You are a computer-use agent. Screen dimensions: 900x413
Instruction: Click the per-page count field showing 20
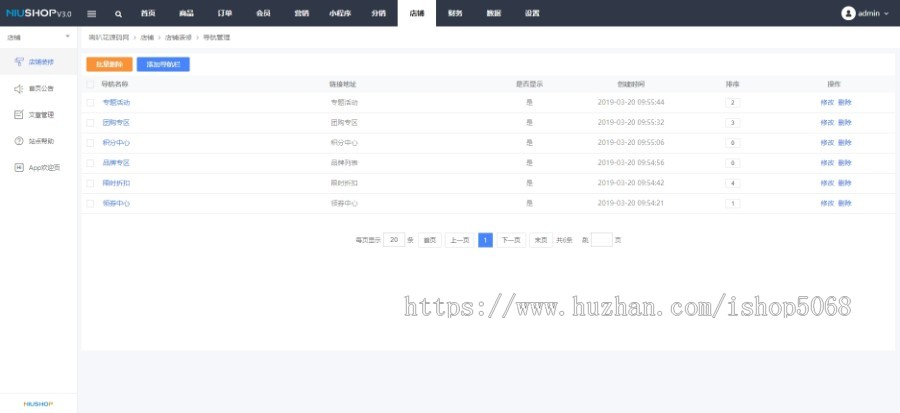[x=394, y=240]
